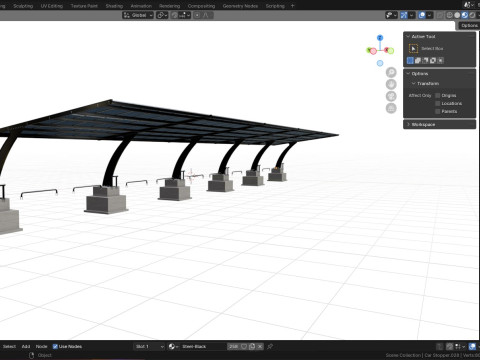
Task: Choose Subtract selection mode
Action: (425, 60)
